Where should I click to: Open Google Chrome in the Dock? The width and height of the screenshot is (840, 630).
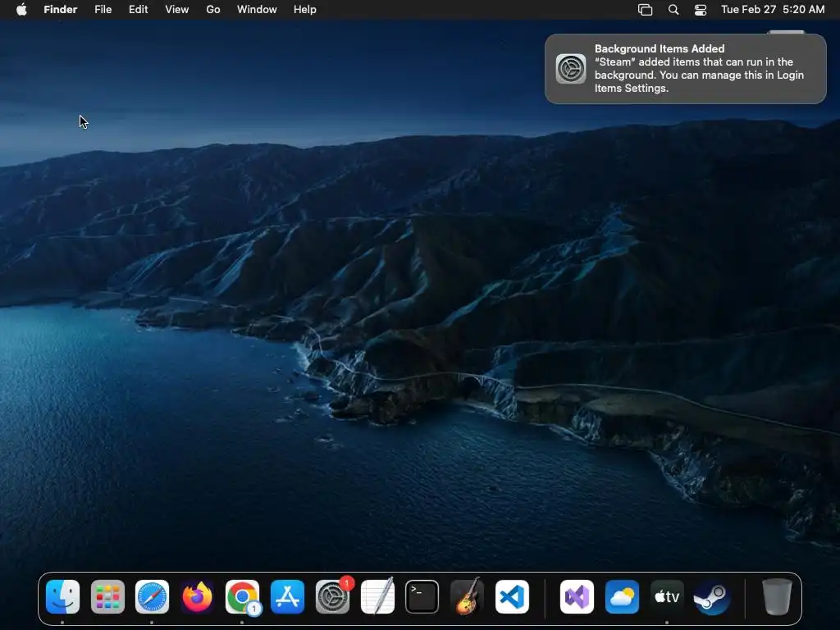click(242, 597)
